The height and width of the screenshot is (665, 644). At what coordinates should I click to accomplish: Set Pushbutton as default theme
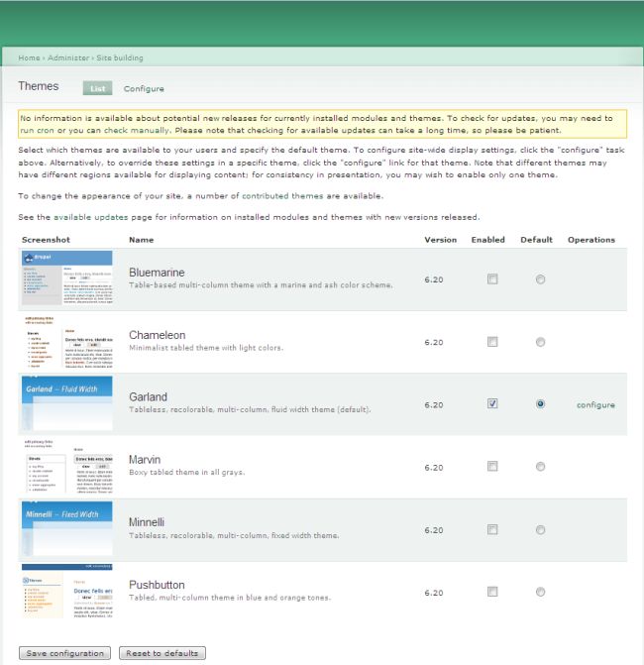click(x=540, y=592)
